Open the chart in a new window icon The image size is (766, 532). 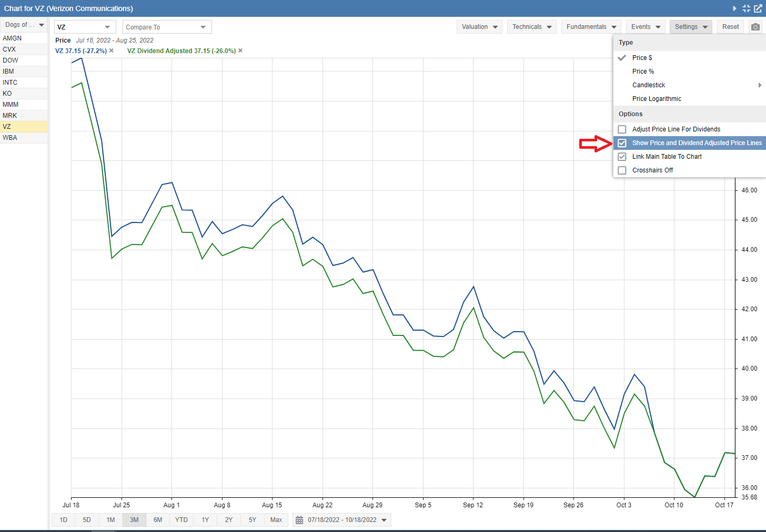pos(758,8)
